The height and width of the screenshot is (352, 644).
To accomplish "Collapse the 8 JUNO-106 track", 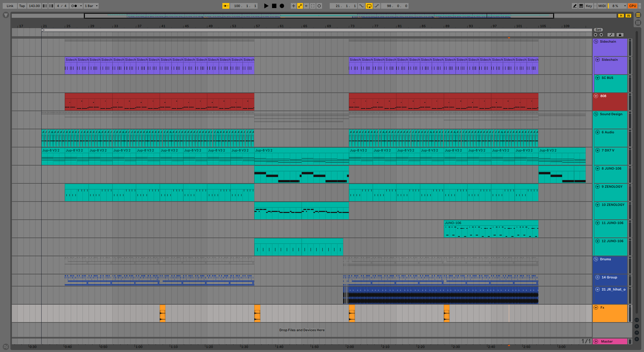I will (x=597, y=169).
